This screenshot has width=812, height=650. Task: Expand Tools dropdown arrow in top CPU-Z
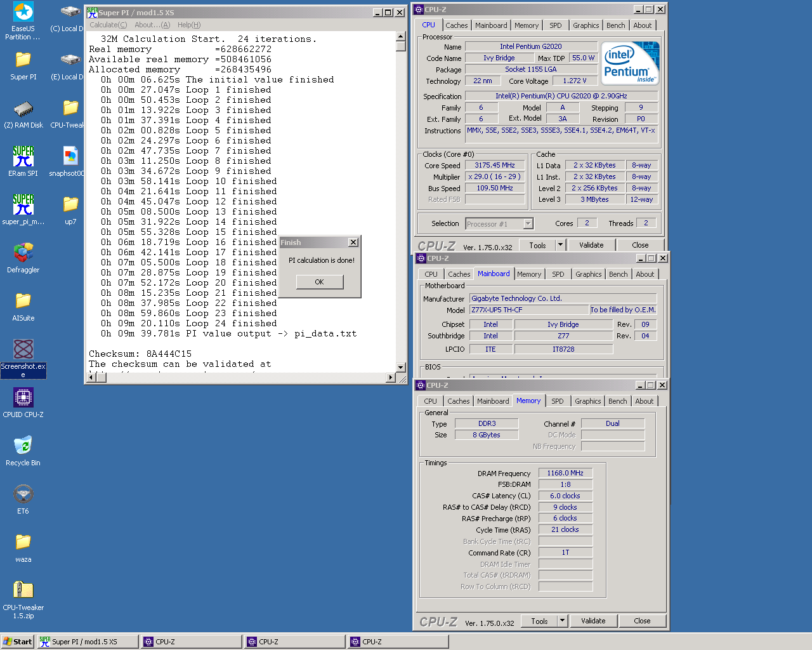(560, 245)
